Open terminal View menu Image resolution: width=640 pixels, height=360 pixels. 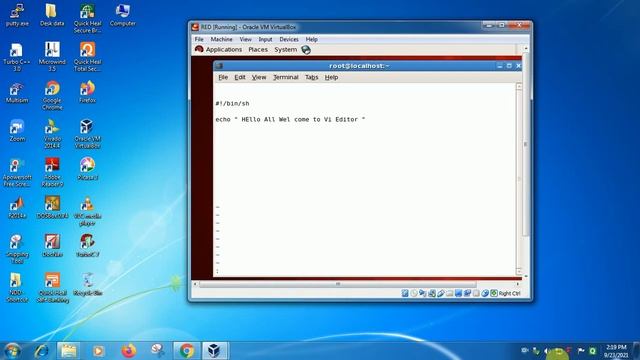coord(259,77)
